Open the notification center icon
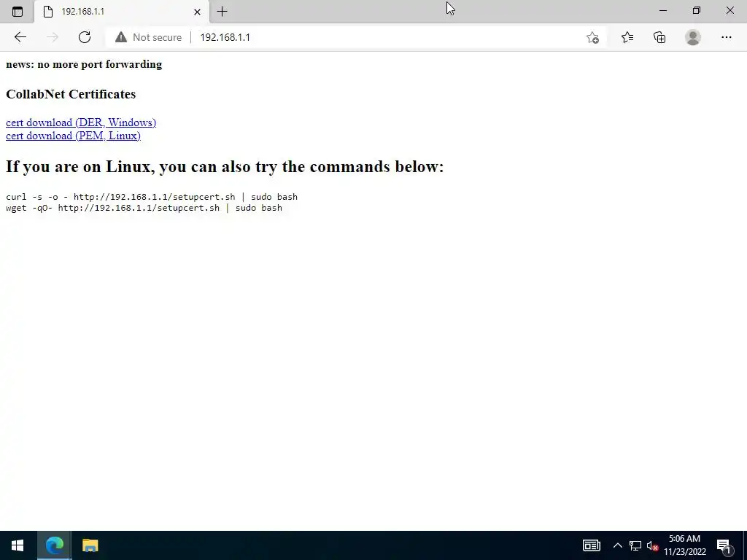747x560 pixels. coord(724,546)
